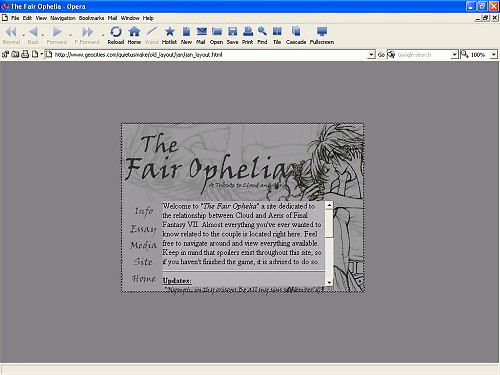Click the welcome text scrollbar up arrow
This screenshot has width=500, height=375.
(329, 205)
